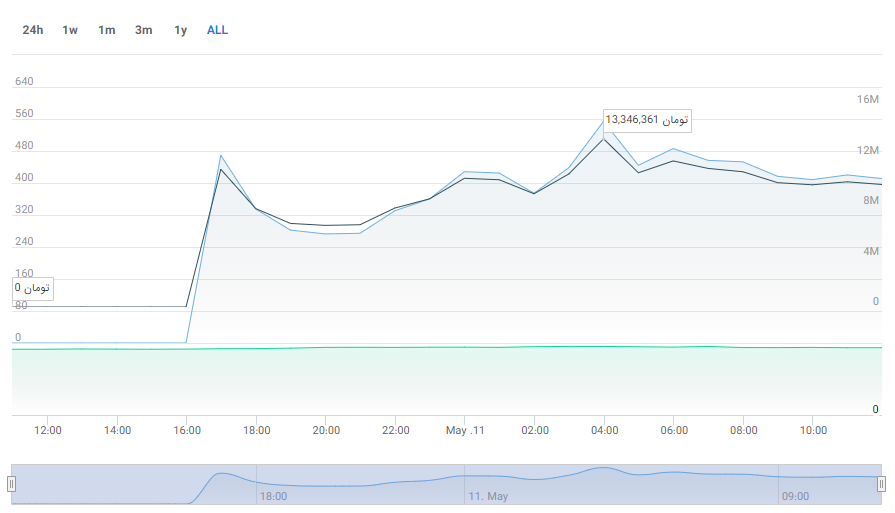The width and height of the screenshot is (895, 513).
Task: Click the 16M label on right axis
Action: pos(867,100)
